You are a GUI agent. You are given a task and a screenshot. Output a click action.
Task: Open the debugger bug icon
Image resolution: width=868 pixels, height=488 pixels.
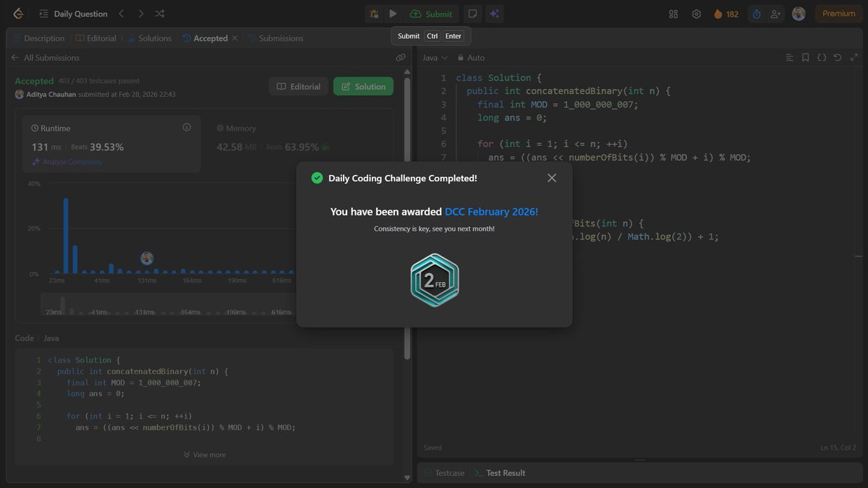point(374,14)
